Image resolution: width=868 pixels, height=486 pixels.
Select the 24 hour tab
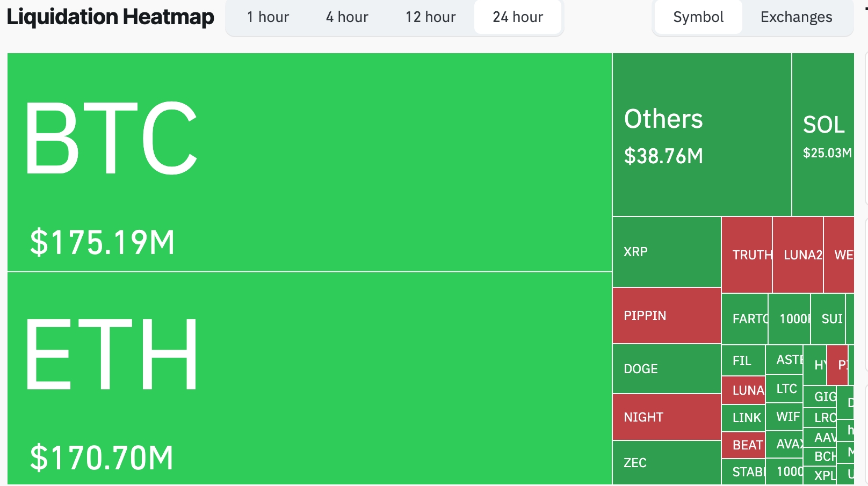coord(518,17)
